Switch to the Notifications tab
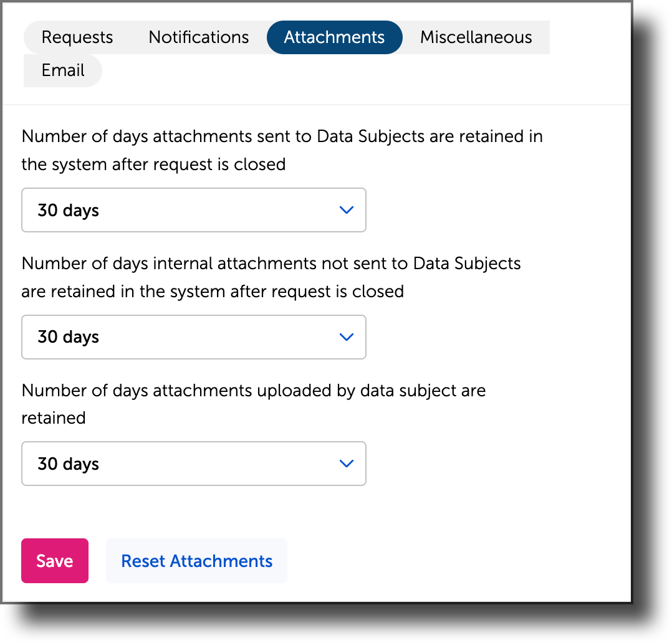The width and height of the screenshot is (672, 643). pos(198,37)
